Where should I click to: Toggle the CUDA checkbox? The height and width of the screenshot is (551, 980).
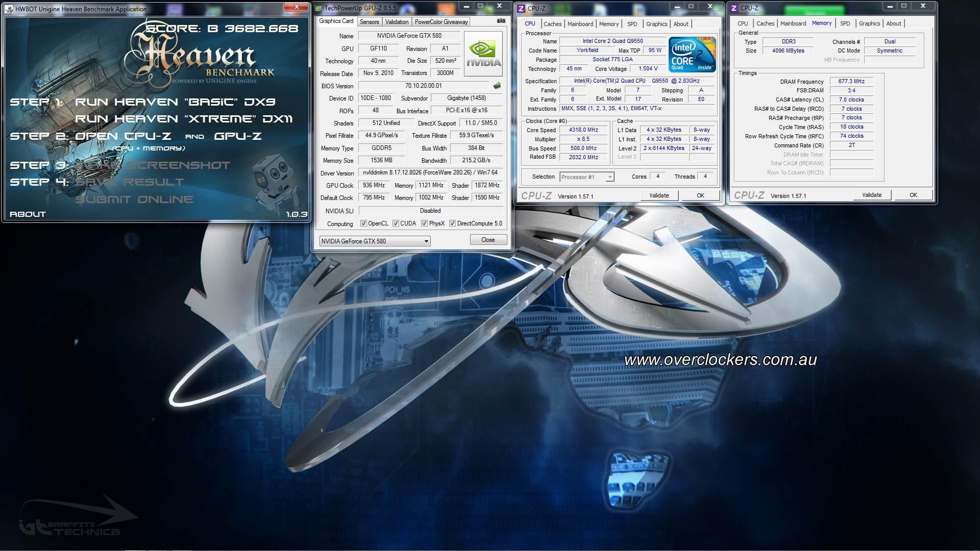tap(396, 223)
